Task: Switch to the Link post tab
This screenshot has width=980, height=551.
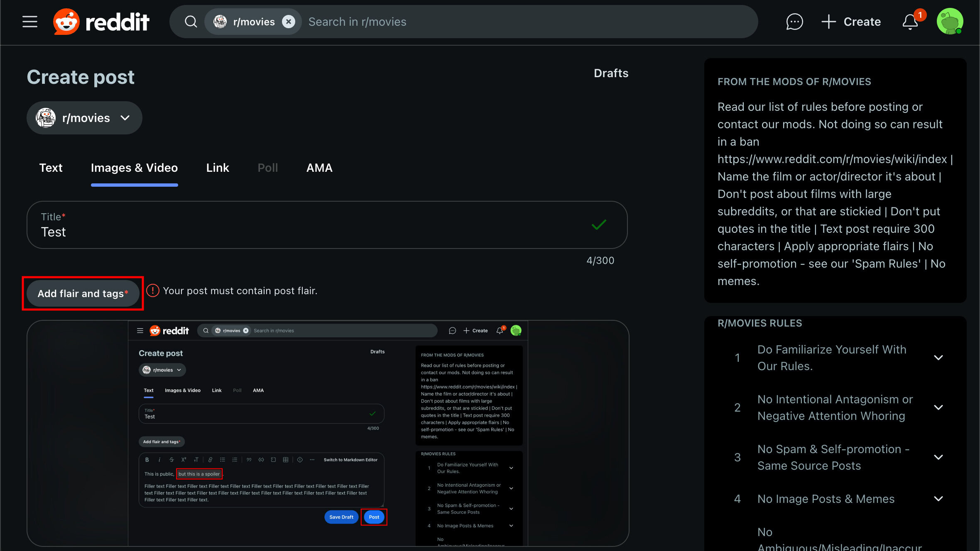Action: (x=218, y=168)
